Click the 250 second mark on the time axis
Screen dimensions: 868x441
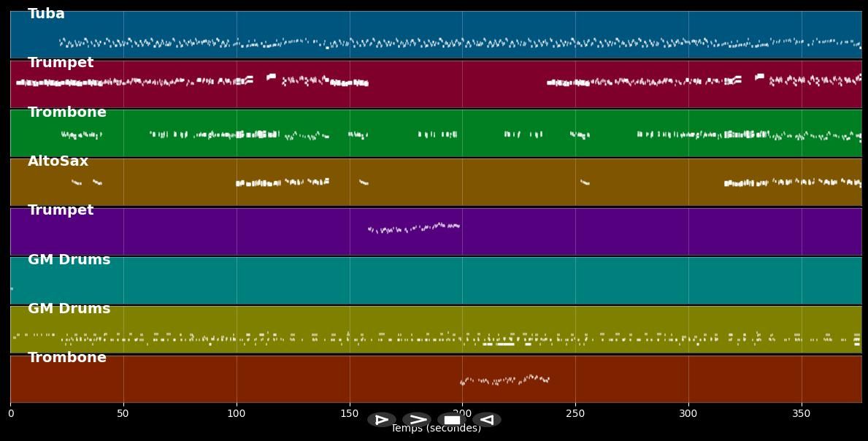tap(575, 414)
